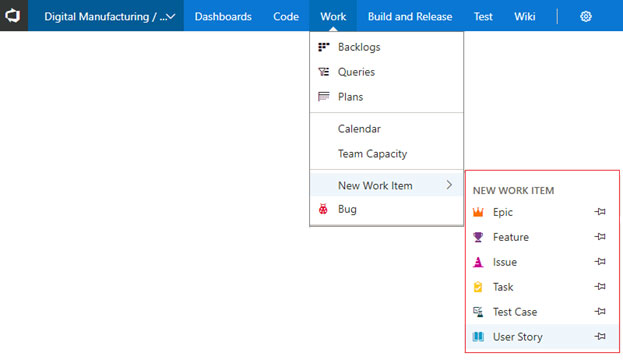Click the blue User Story book icon
Viewport: 623px width, 360px height.
(478, 337)
